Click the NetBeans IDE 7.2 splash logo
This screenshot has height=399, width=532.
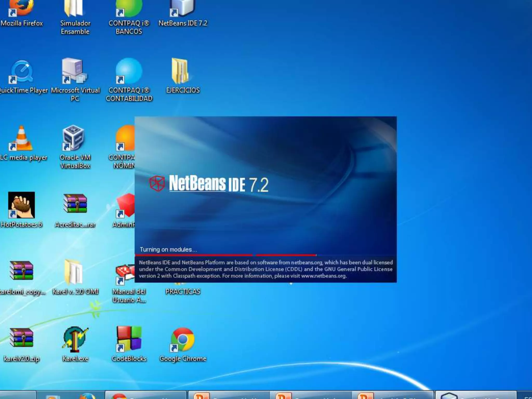209,184
